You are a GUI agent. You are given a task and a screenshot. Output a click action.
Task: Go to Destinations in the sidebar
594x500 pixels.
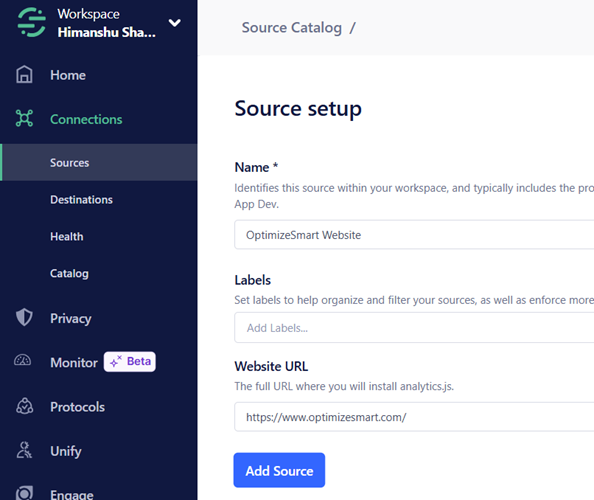click(81, 200)
